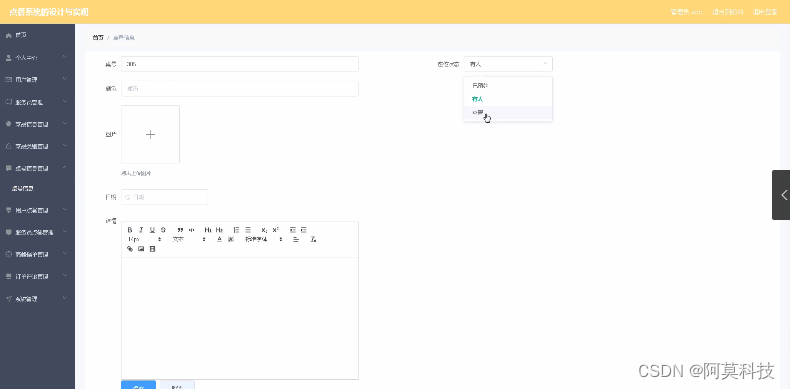Open the 文本 heading style dropdown
Image resolution: width=790 pixels, height=389 pixels.
coord(188,239)
